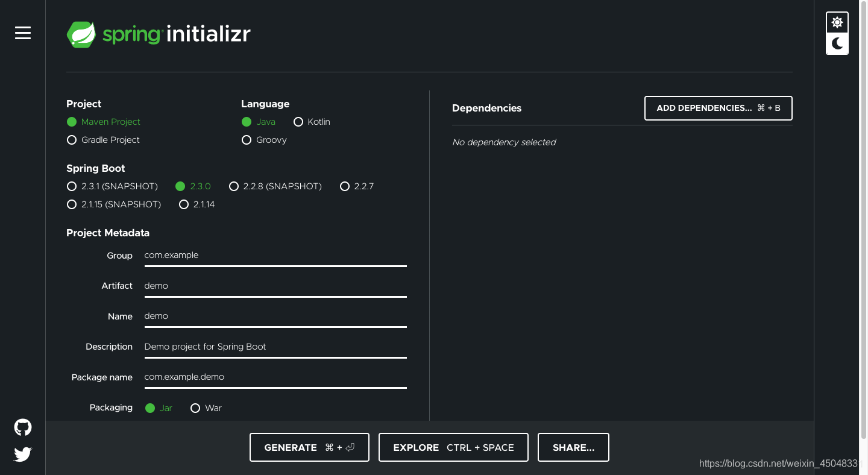Open the GitHub link icon
Viewport: 868px width, 475px height.
point(23,427)
